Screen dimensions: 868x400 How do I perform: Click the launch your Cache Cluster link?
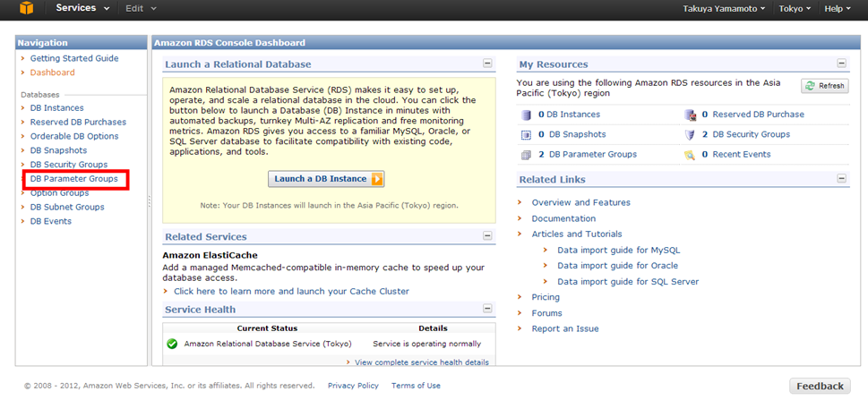click(x=292, y=291)
